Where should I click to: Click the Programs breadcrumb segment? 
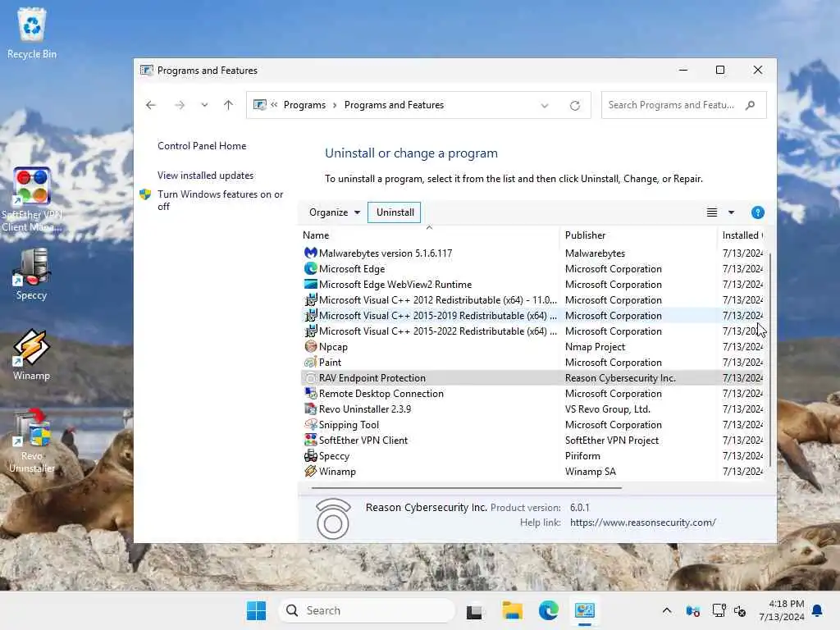[304, 105]
